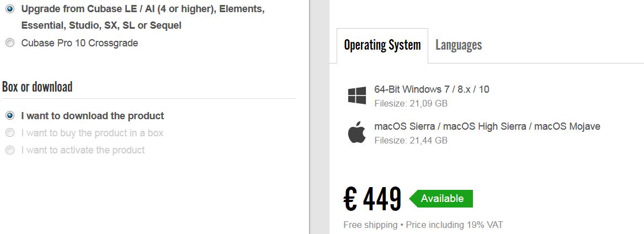The image size is (644, 234).
Task: Click the Windows Filesize 21,09 GB text
Action: pos(411,103)
